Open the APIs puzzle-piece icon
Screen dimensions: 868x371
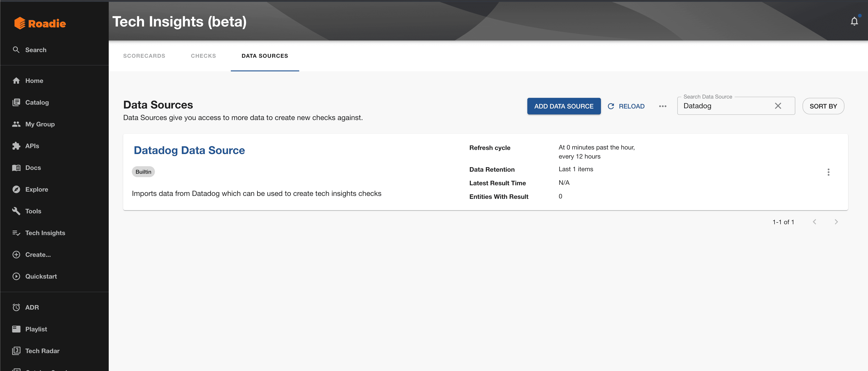tap(16, 146)
